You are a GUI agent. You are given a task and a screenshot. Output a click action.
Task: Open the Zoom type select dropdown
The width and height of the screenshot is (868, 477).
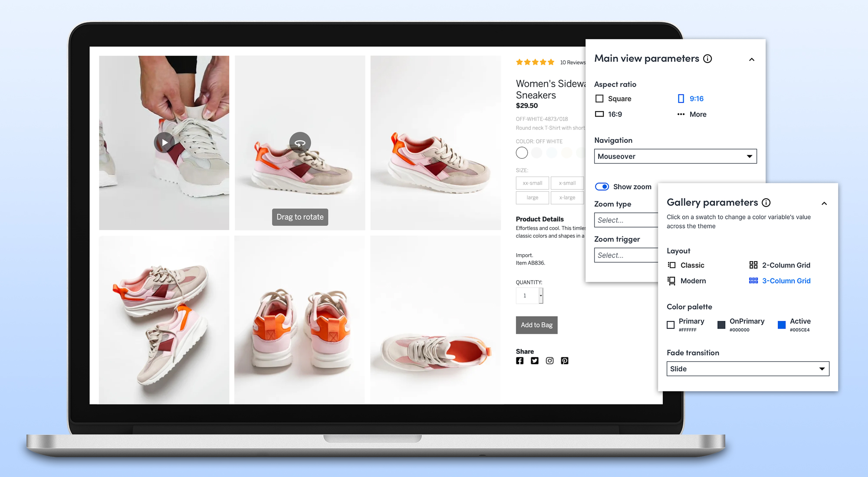pos(626,220)
